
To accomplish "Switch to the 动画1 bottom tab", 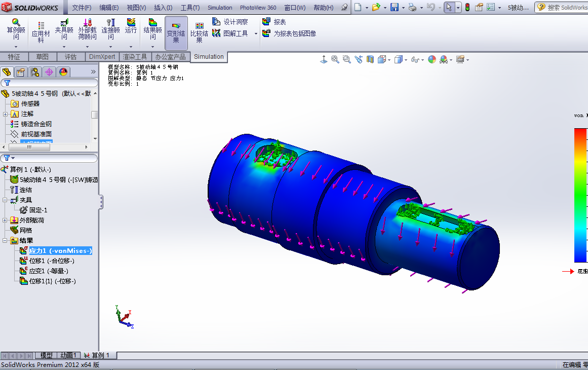I will (x=68, y=355).
